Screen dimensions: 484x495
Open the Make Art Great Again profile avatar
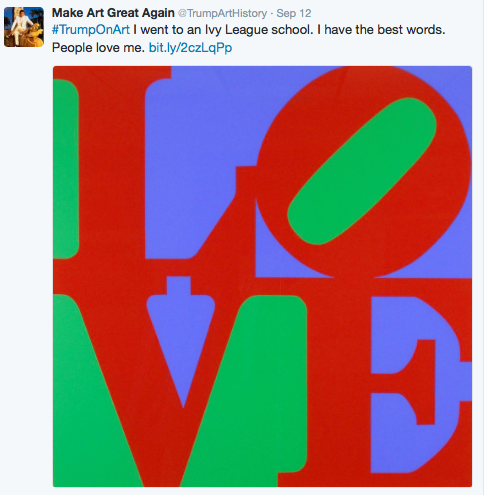(24, 27)
